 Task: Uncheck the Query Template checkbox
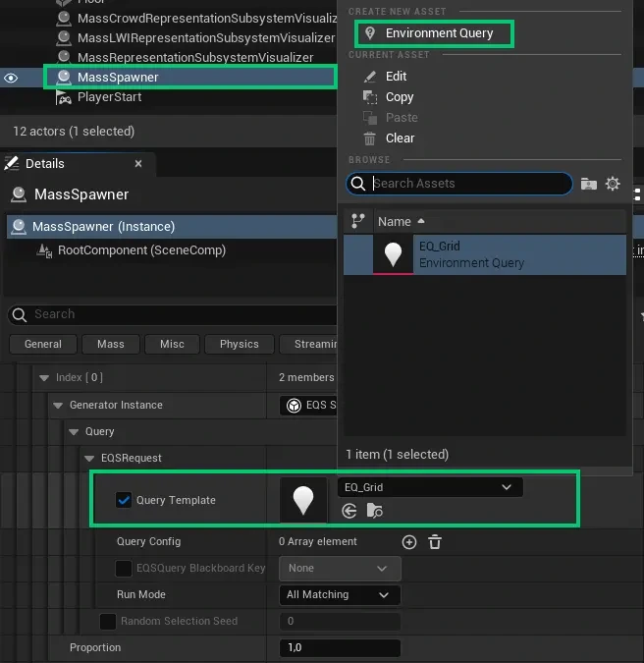124,500
